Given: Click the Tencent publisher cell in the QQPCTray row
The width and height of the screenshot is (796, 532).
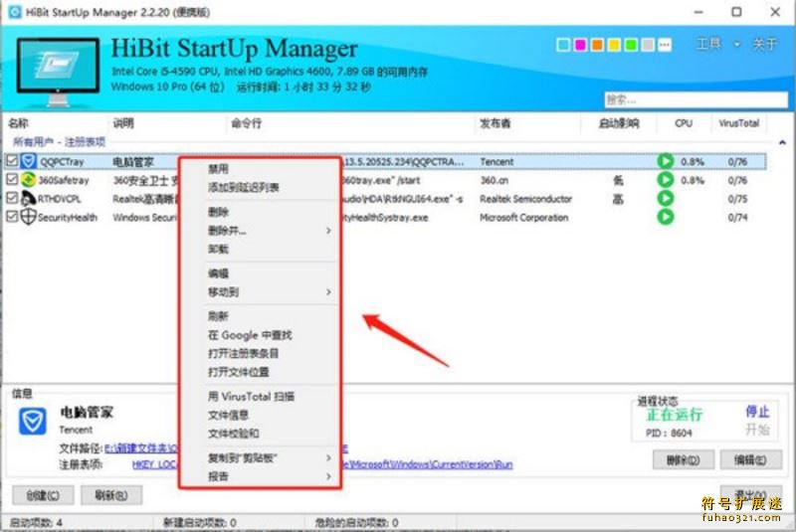Looking at the screenshot, I should click(497, 162).
